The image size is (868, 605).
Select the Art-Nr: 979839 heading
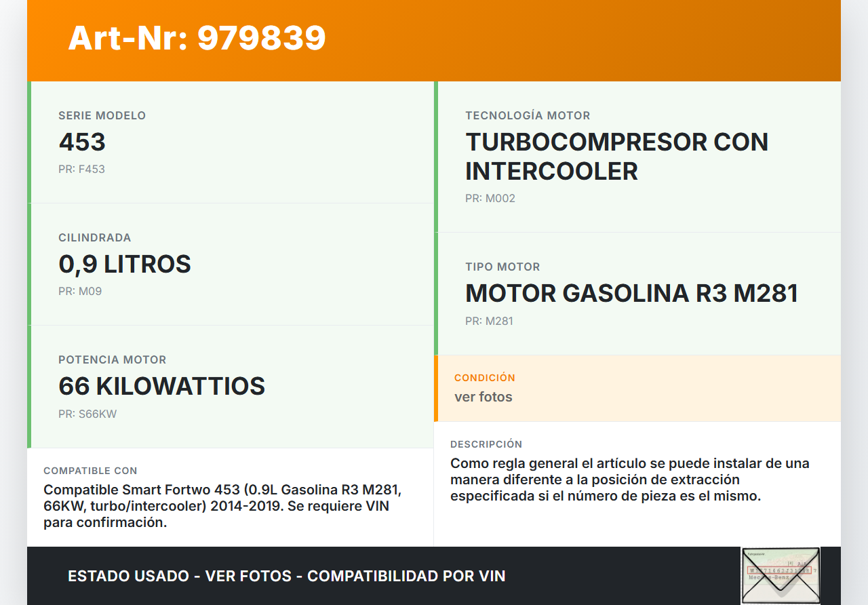(x=197, y=38)
